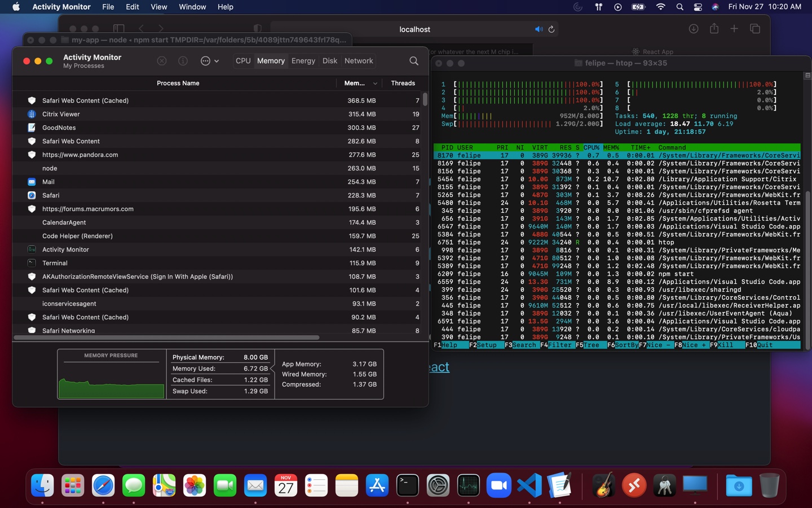Viewport: 812px width, 508px height.
Task: Select the https://forums.macrumors.com process row
Action: coord(217,209)
